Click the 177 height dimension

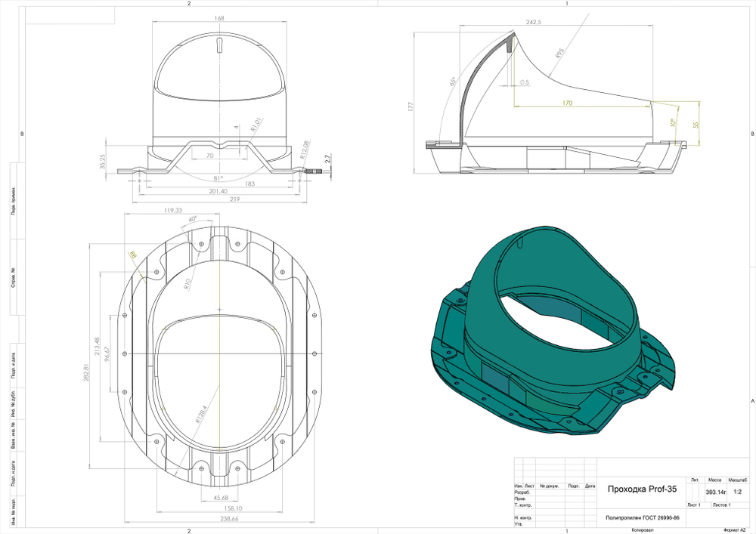[x=411, y=107]
